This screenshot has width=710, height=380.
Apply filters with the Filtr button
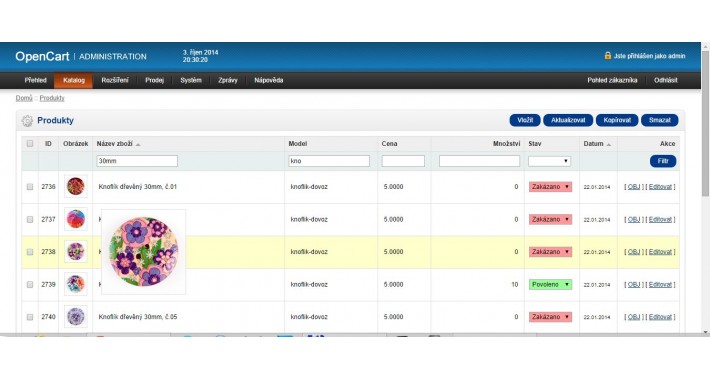[663, 161]
